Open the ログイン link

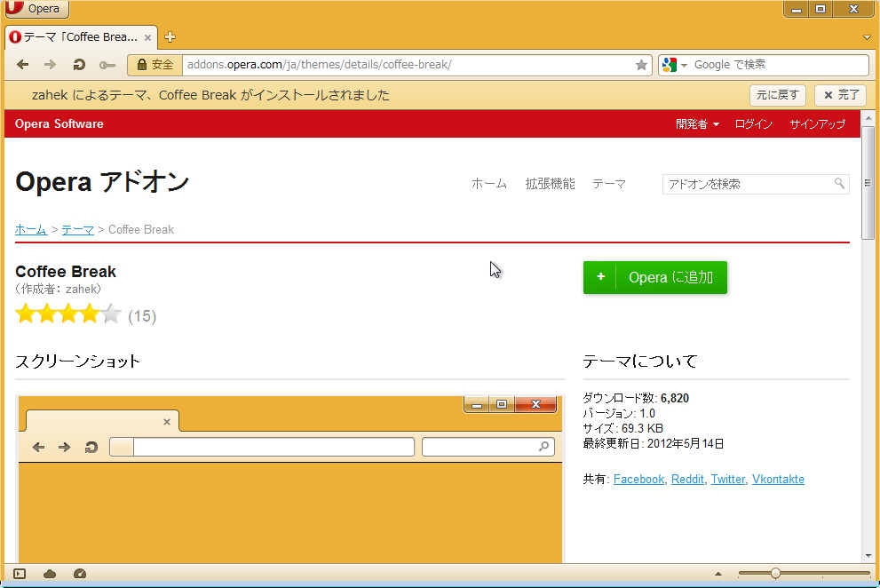753,124
